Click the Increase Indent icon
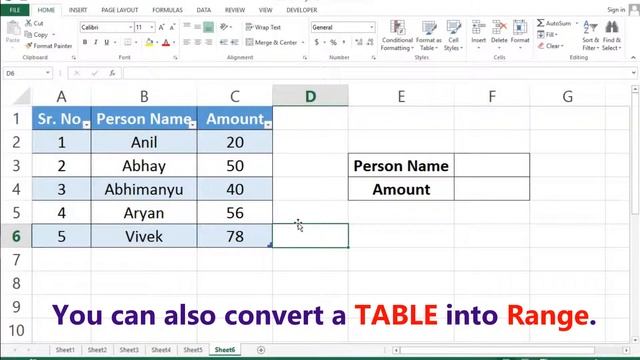 point(235,42)
